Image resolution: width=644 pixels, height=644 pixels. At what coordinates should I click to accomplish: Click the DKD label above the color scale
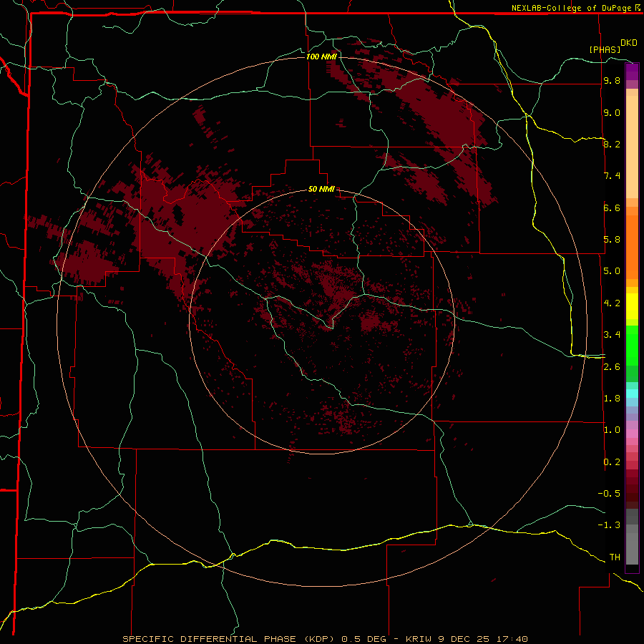(629, 43)
